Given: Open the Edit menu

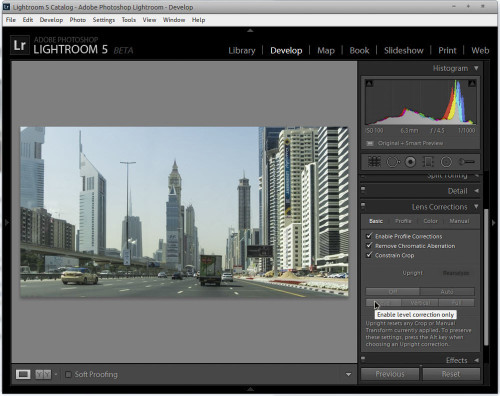Looking at the screenshot, I should (28, 20).
